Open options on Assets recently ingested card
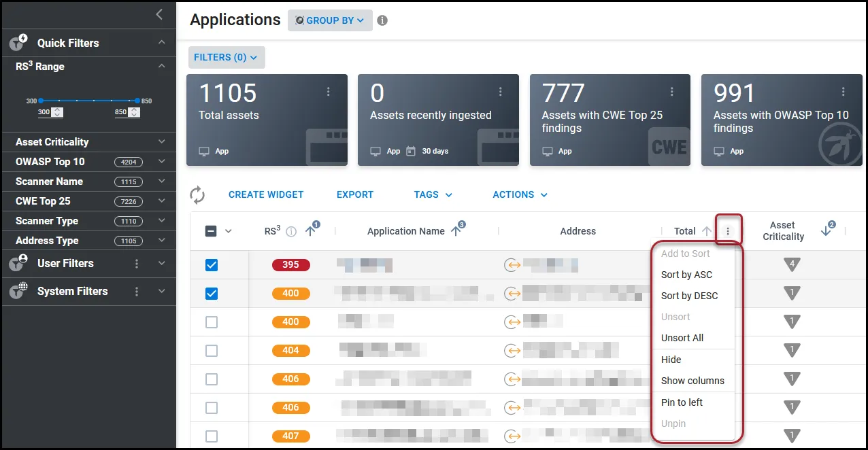The image size is (868, 450). point(501,92)
